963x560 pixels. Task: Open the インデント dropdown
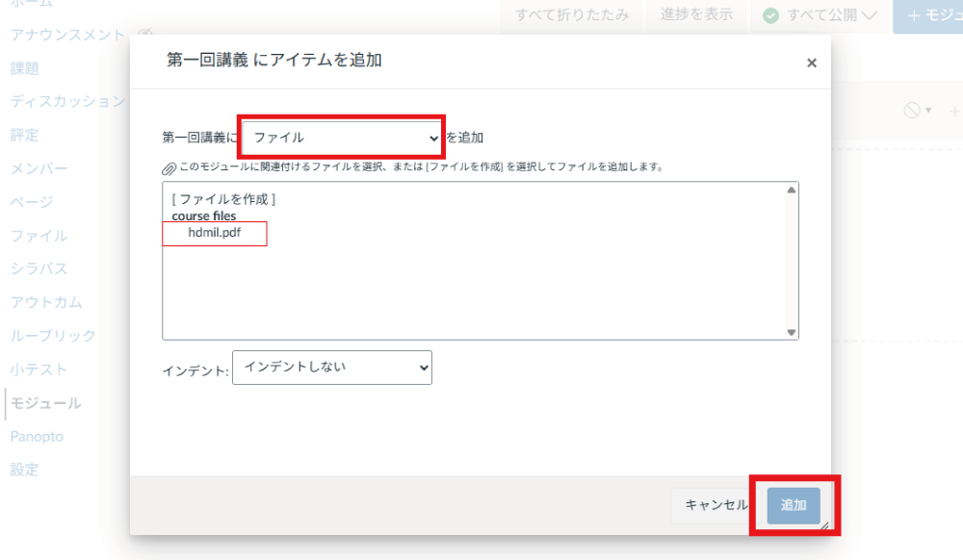click(332, 368)
